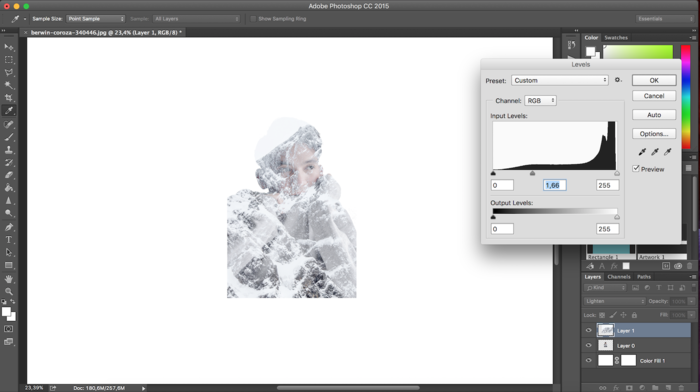This screenshot has width=700, height=392.
Task: Select the Horizontal Type tool
Action: point(8,240)
